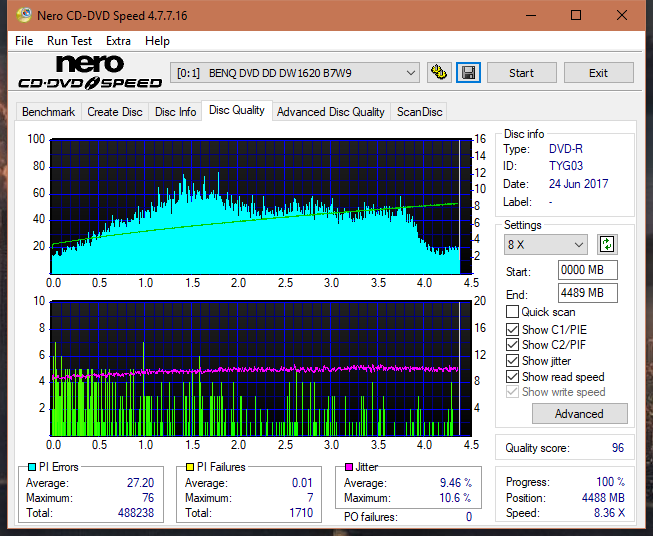653x536 pixels.
Task: Click the Show write speed checkbox
Action: pos(512,392)
